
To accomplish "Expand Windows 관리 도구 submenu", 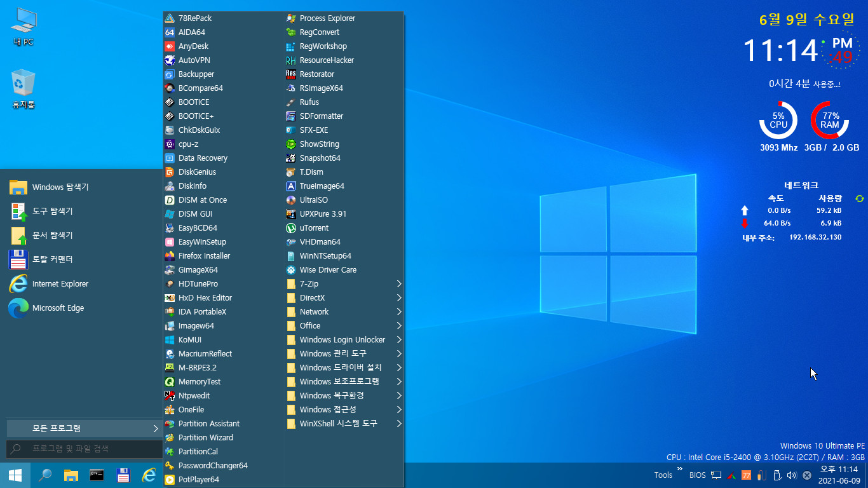I will pyautogui.click(x=344, y=354).
